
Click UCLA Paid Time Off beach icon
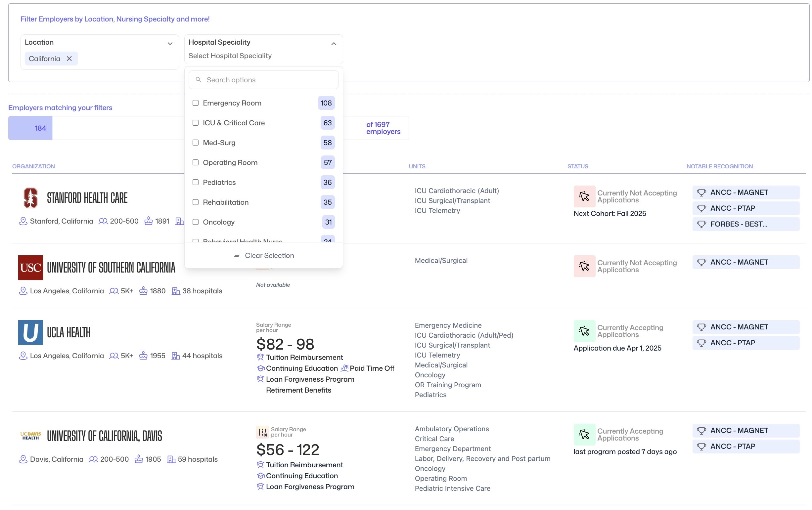(344, 368)
